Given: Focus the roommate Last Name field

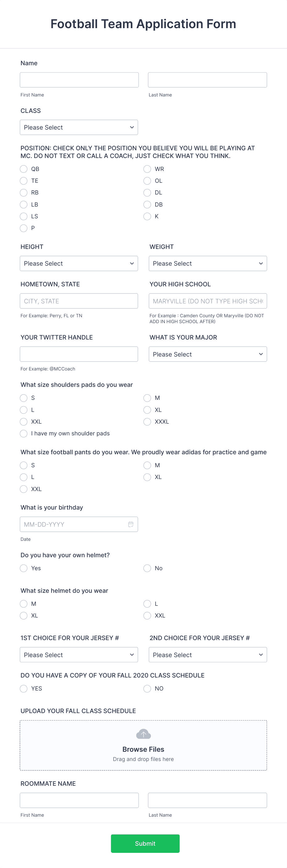Looking at the screenshot, I should coord(207,800).
